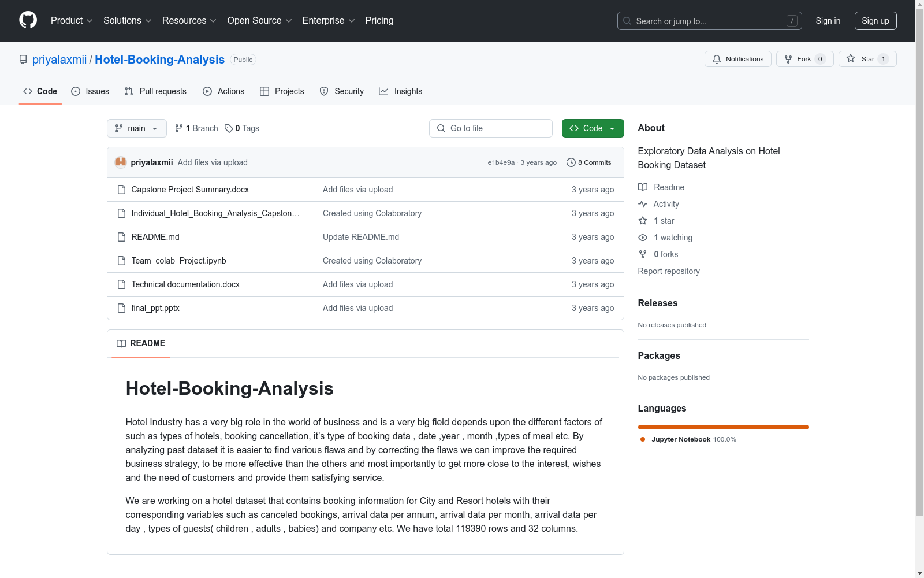Expand the green Code download dropdown arrow
The height and width of the screenshot is (578, 924).
[x=612, y=128]
